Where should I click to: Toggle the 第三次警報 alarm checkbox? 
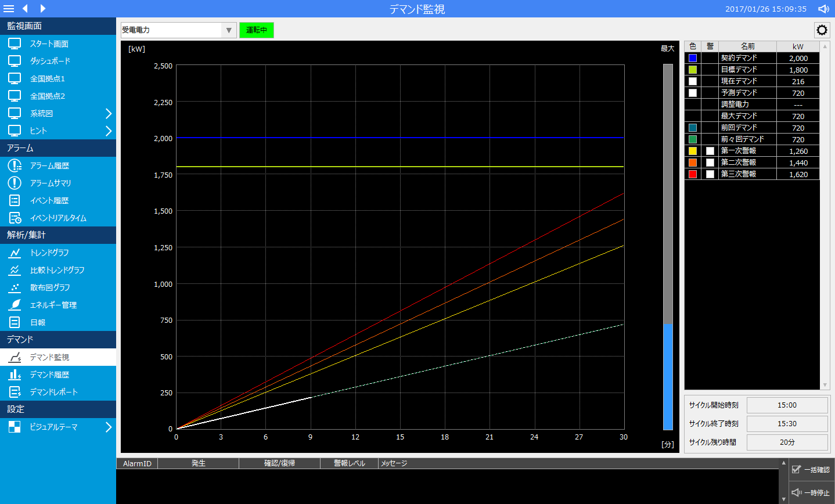click(710, 174)
